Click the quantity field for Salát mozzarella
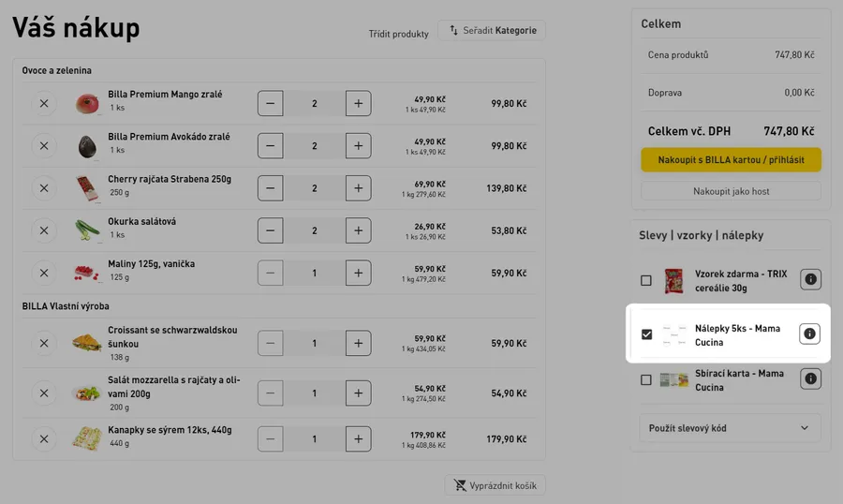Image resolution: width=843 pixels, height=504 pixels. (314, 393)
